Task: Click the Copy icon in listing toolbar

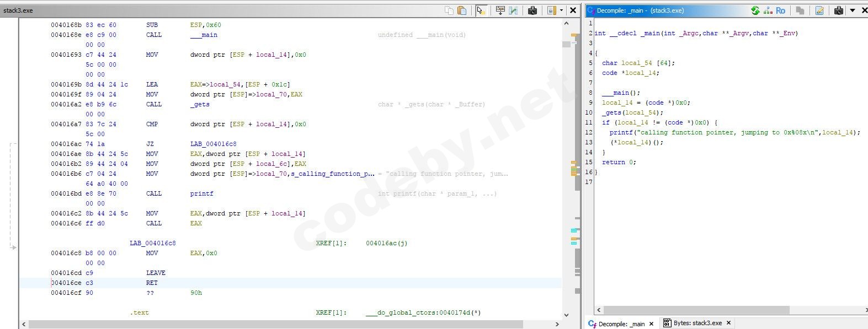Action: tap(449, 10)
